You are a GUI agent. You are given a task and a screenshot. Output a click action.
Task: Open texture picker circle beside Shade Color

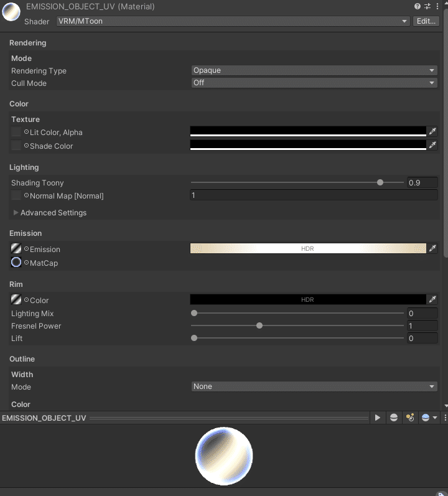click(27, 146)
